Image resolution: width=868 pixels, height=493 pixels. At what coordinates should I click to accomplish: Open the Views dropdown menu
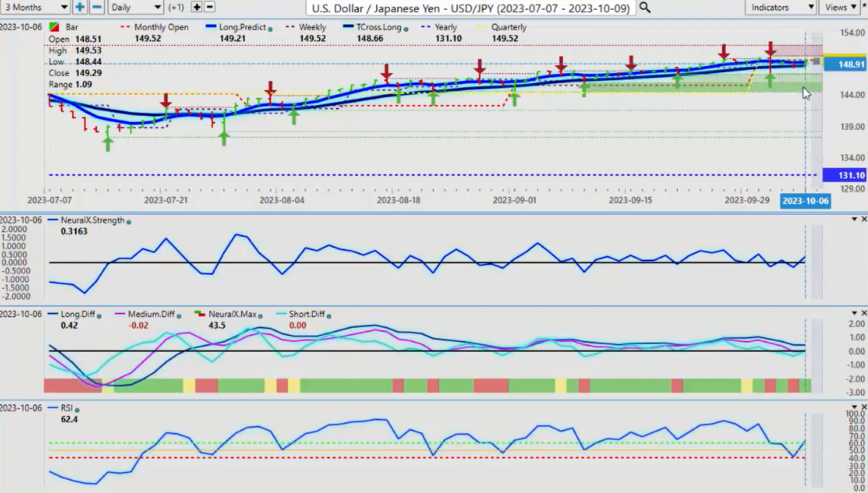(840, 7)
